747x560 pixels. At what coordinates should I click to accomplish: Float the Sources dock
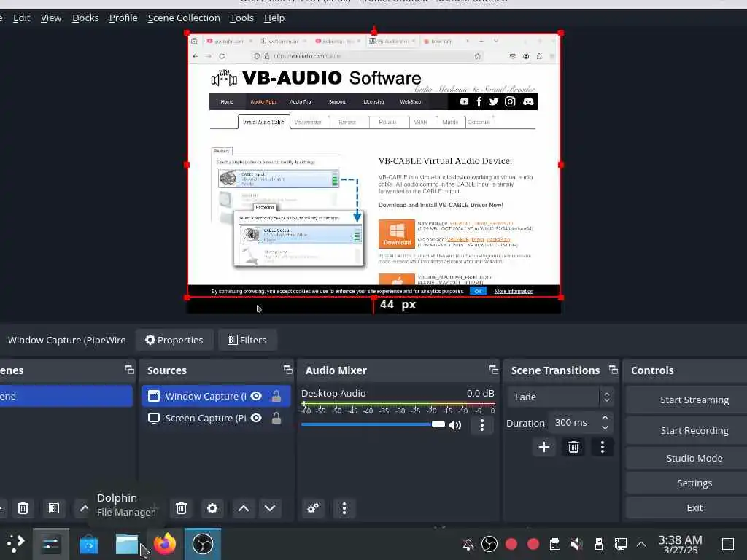click(x=287, y=370)
